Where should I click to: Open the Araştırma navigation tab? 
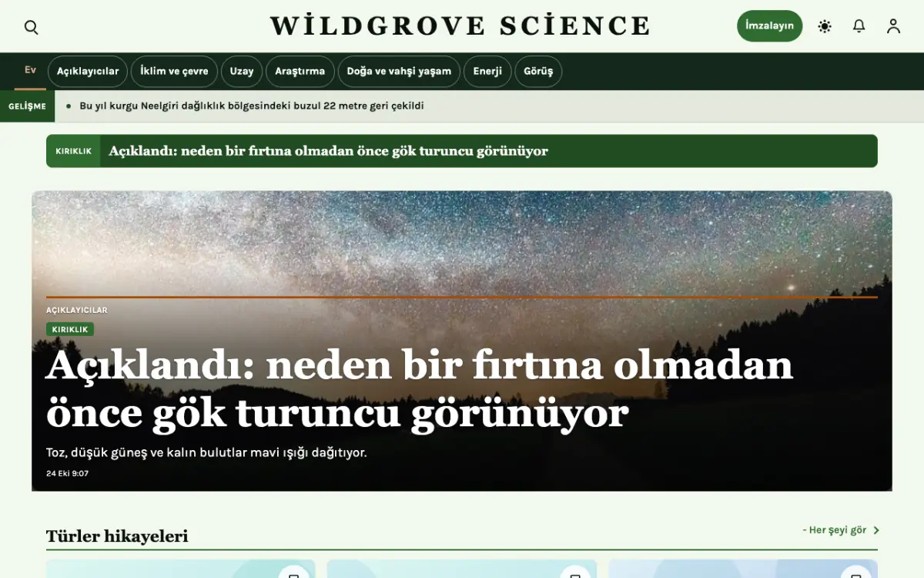(x=300, y=71)
